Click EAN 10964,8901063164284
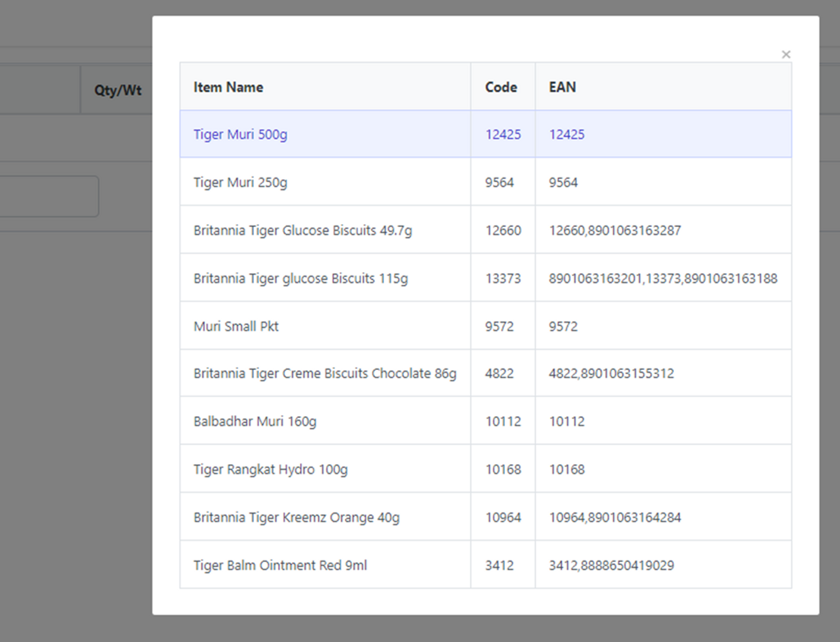This screenshot has height=642, width=840. click(x=615, y=517)
